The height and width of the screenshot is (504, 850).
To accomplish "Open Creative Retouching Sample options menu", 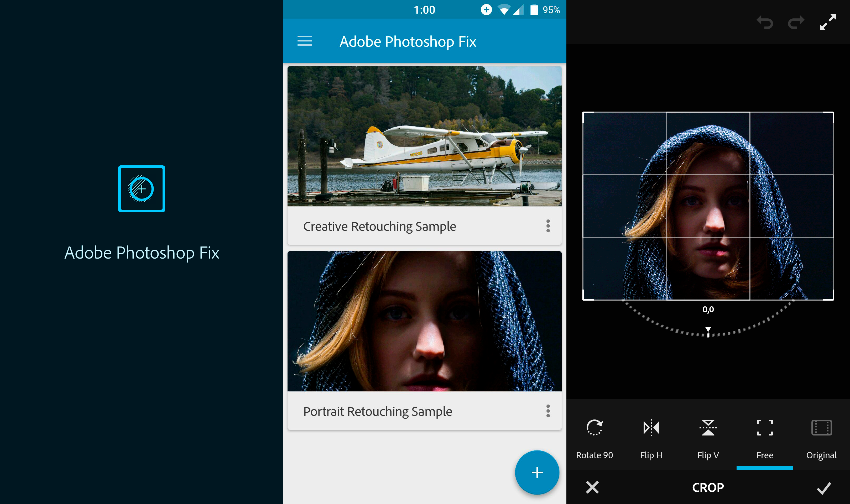I will click(x=548, y=226).
